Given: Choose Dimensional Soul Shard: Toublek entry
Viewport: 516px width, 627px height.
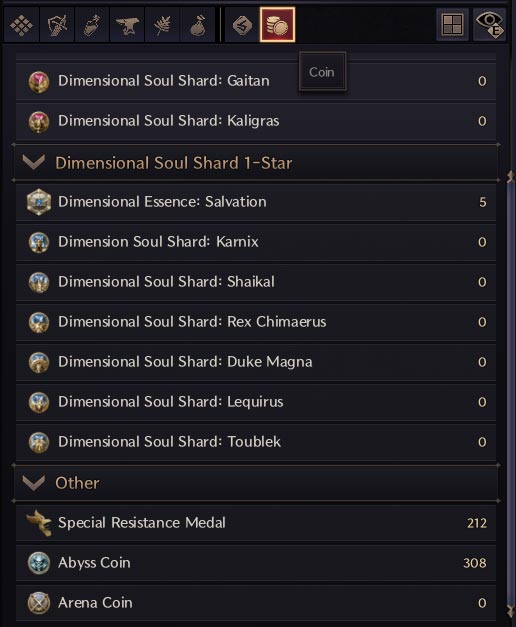Looking at the screenshot, I should tap(256, 442).
